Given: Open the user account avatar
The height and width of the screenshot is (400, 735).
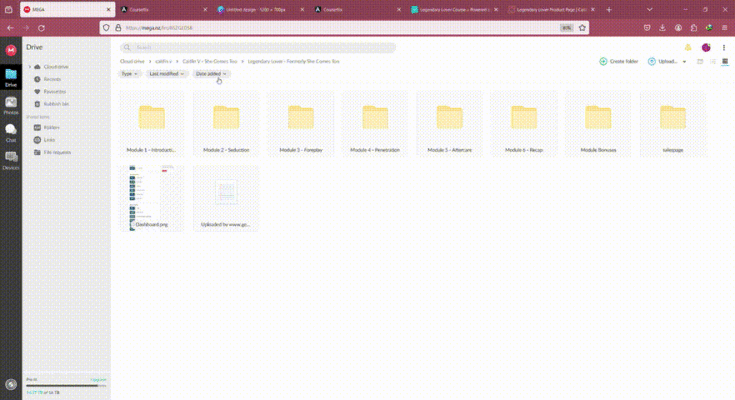Looking at the screenshot, I should [706, 47].
